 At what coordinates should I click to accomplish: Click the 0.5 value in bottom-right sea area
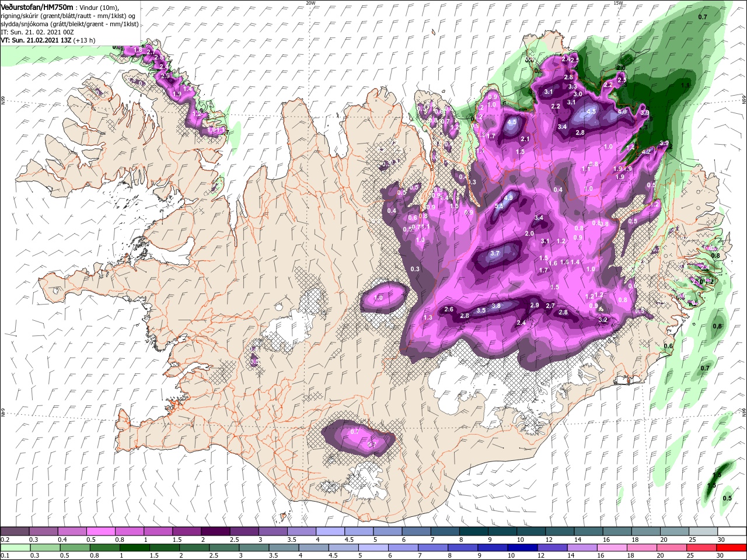coord(727,498)
